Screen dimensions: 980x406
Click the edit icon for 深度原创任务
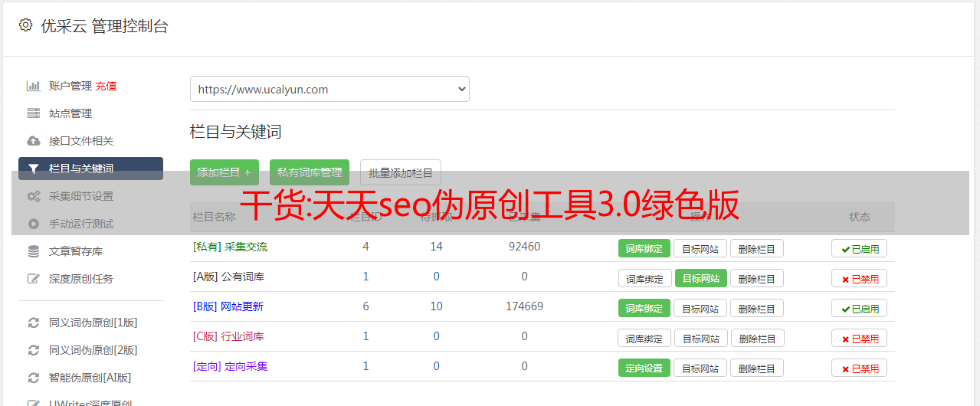(x=34, y=279)
